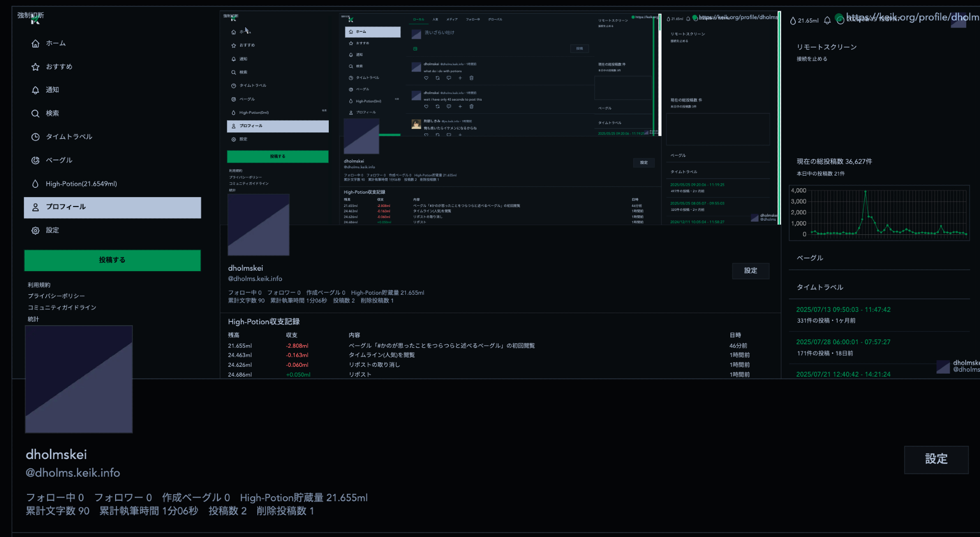
Task: Click the star おすすめ icon in main sidebar
Action: 35,67
